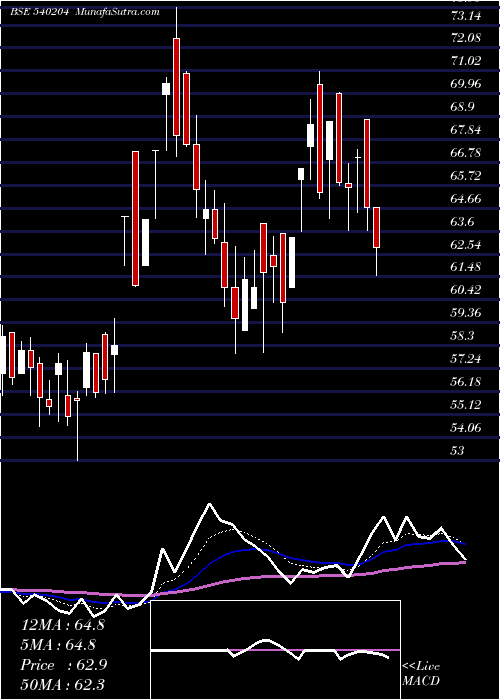Click the 72.08 price axis label

[467, 38]
